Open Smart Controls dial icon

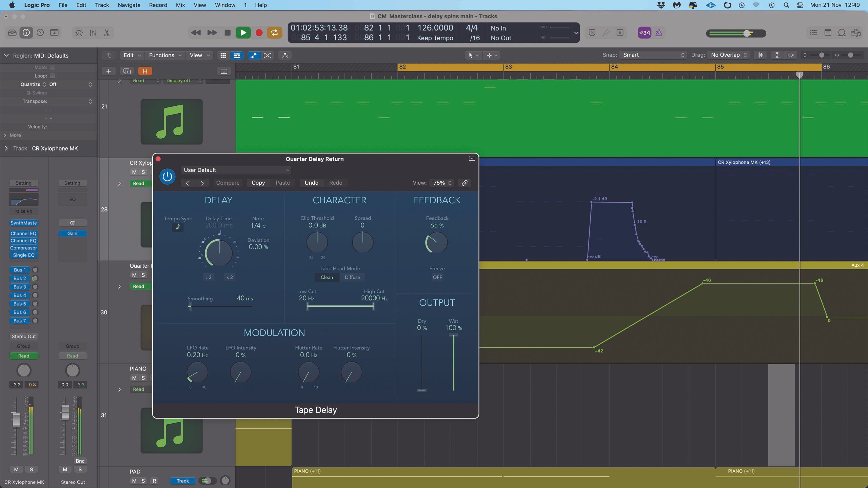coord(79,33)
